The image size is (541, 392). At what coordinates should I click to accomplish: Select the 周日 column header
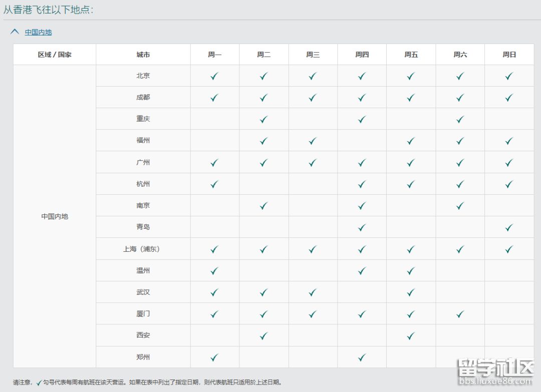tap(509, 54)
